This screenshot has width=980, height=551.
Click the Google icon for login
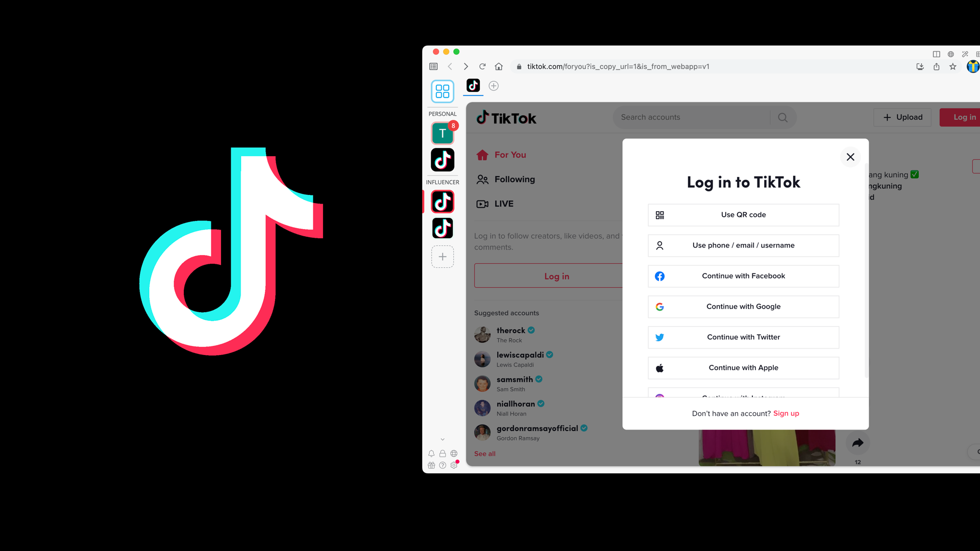(659, 306)
